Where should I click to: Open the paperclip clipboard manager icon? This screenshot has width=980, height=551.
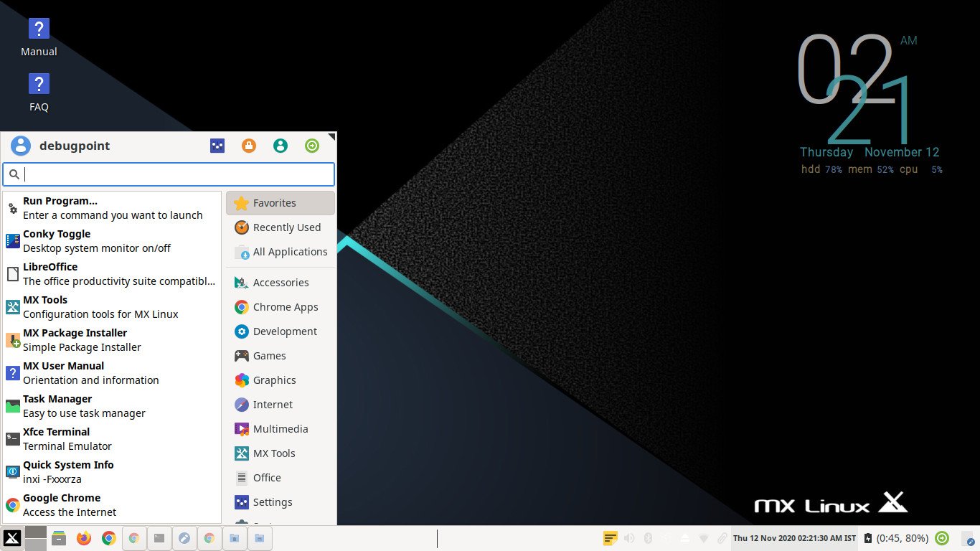tap(722, 538)
